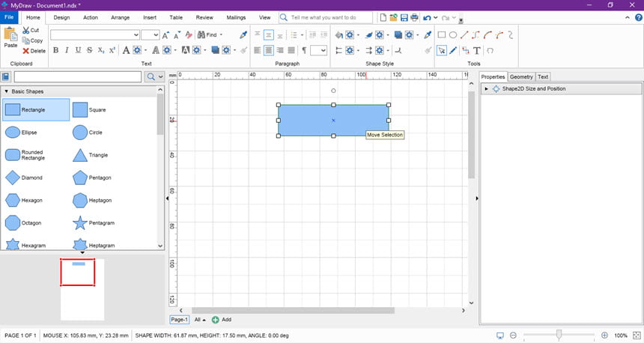
Task: Select the Line drawing tool
Action: pyautogui.click(x=464, y=35)
